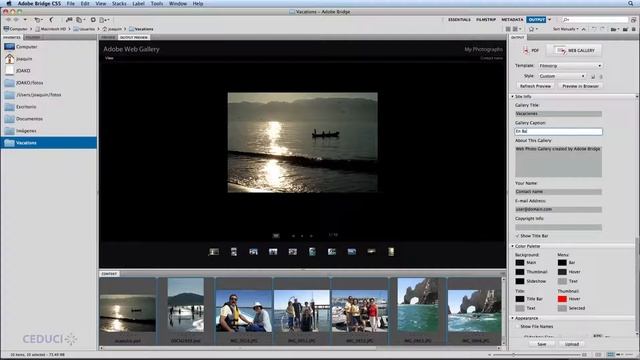Switch to the Folders panel tab
Screen dimensions: 640x360
point(33,38)
